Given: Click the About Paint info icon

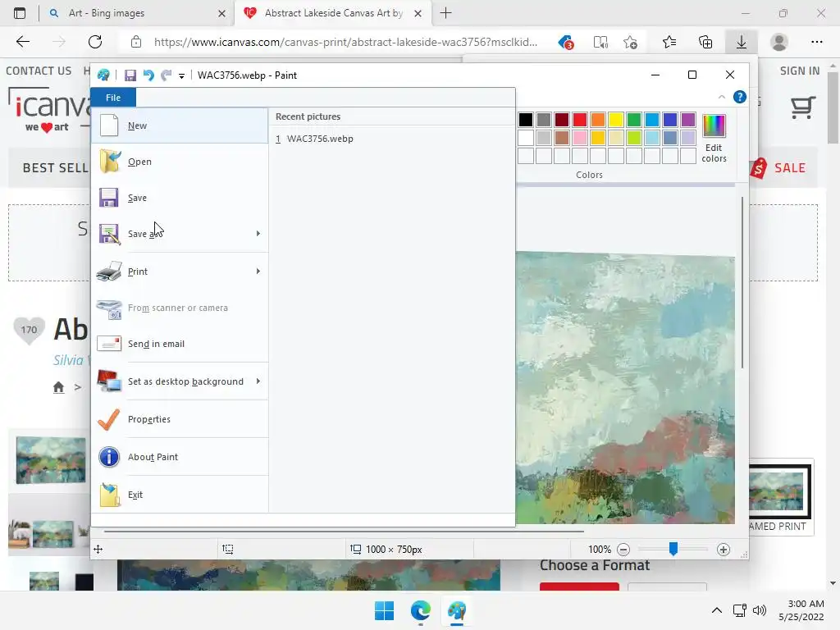Looking at the screenshot, I should (x=109, y=457).
